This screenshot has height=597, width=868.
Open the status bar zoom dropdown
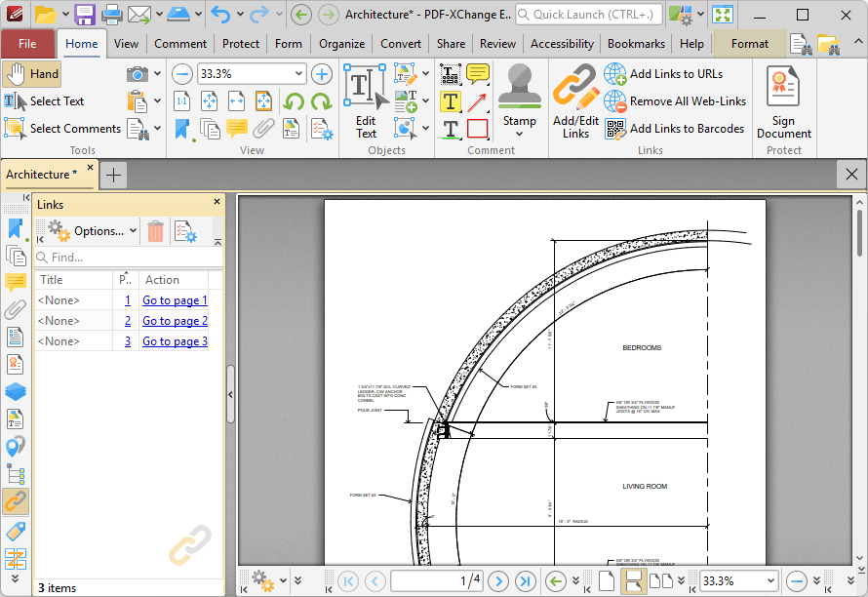[770, 581]
